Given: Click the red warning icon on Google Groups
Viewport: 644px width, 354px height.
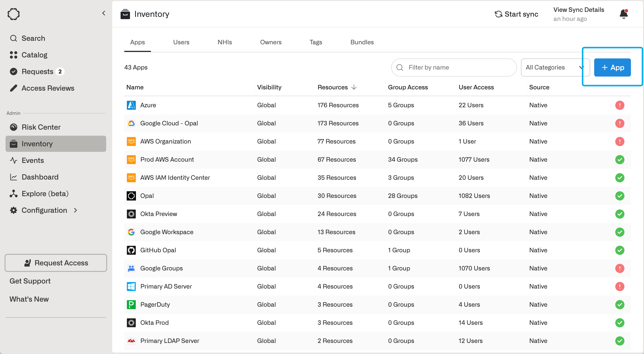Looking at the screenshot, I should click(x=620, y=268).
